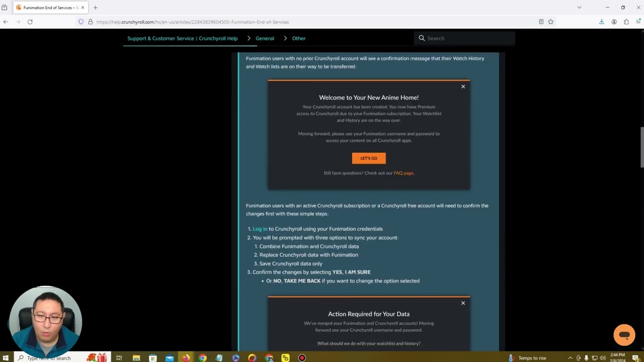This screenshot has height=362, width=644.
Task: Open the orange chat support widget
Action: pos(624,335)
